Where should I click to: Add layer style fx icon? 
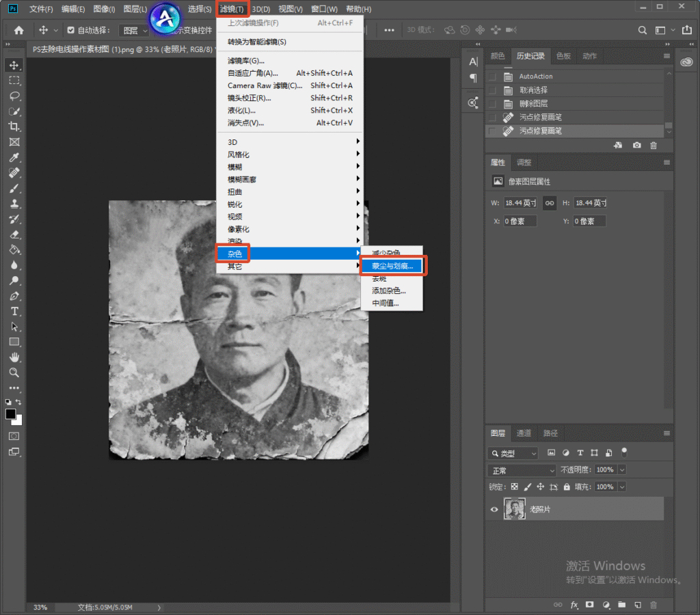tap(574, 605)
